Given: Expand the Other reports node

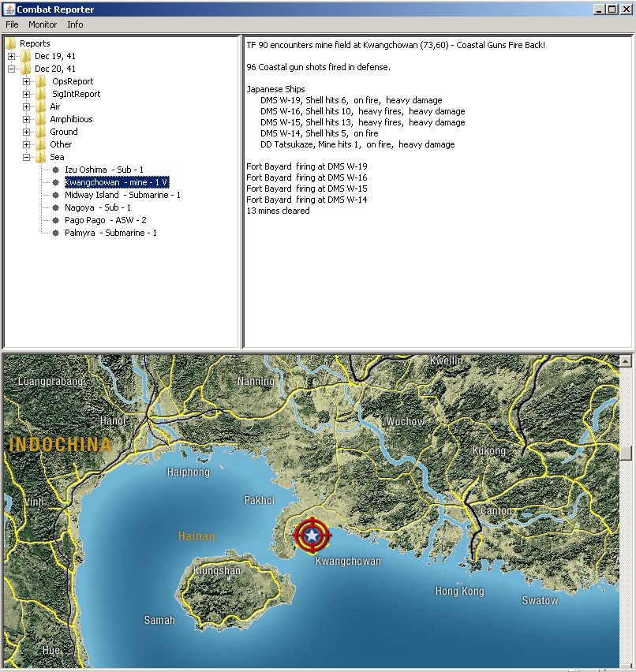Looking at the screenshot, I should [x=27, y=144].
